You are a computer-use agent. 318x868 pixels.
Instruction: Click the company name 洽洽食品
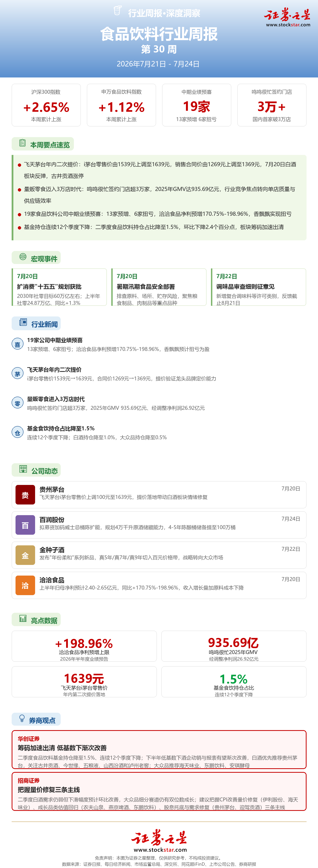tap(52, 580)
